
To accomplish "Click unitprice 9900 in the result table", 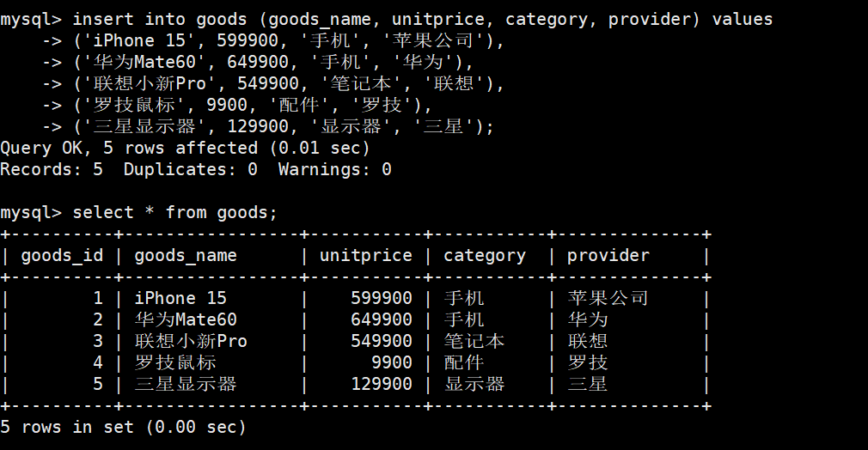I will pos(392,363).
